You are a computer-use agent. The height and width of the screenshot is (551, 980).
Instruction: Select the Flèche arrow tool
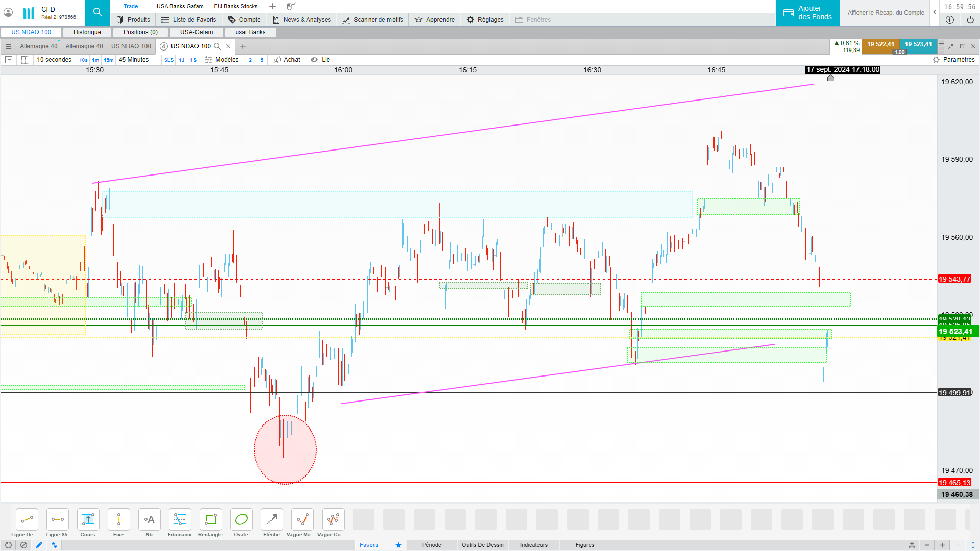click(x=272, y=520)
